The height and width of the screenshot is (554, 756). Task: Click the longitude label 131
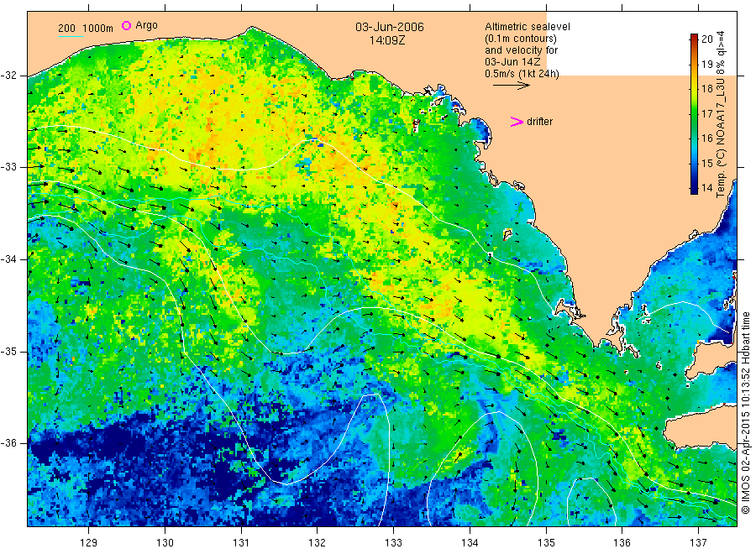[241, 543]
